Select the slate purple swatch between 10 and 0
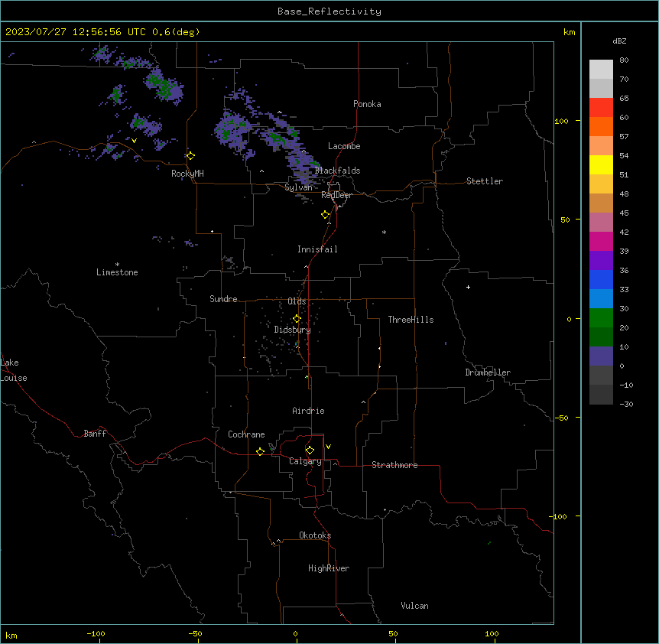Viewport: 659px width, 644px height. [x=601, y=356]
